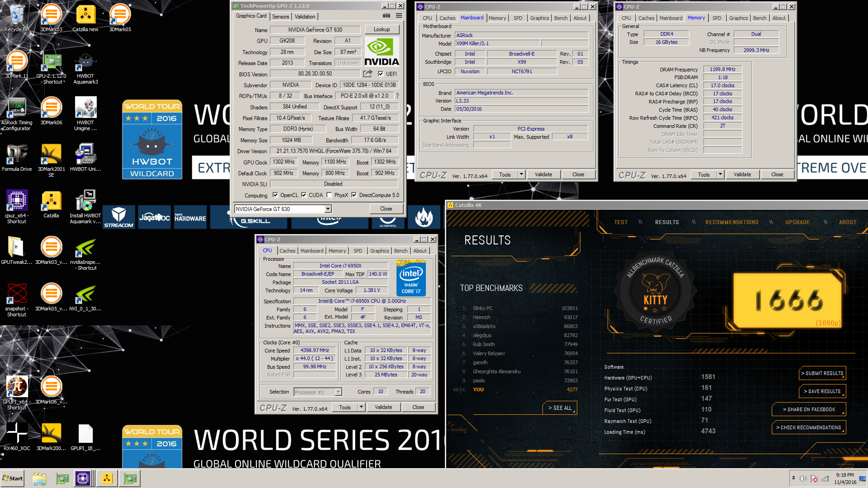Image resolution: width=868 pixels, height=488 pixels.
Task: Expand the GPU selection dropdown in GPU-Z
Action: coord(328,209)
